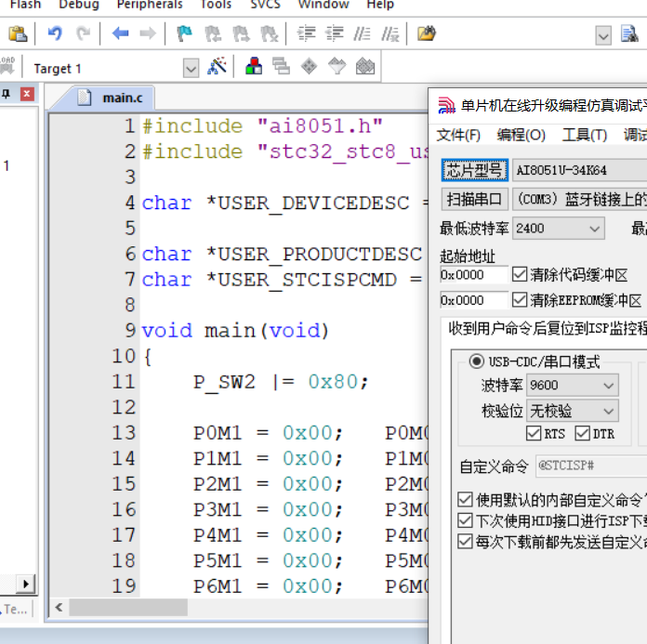This screenshot has height=644, width=647.
Task: Click project panel scroll right arrow
Action: [x=26, y=585]
